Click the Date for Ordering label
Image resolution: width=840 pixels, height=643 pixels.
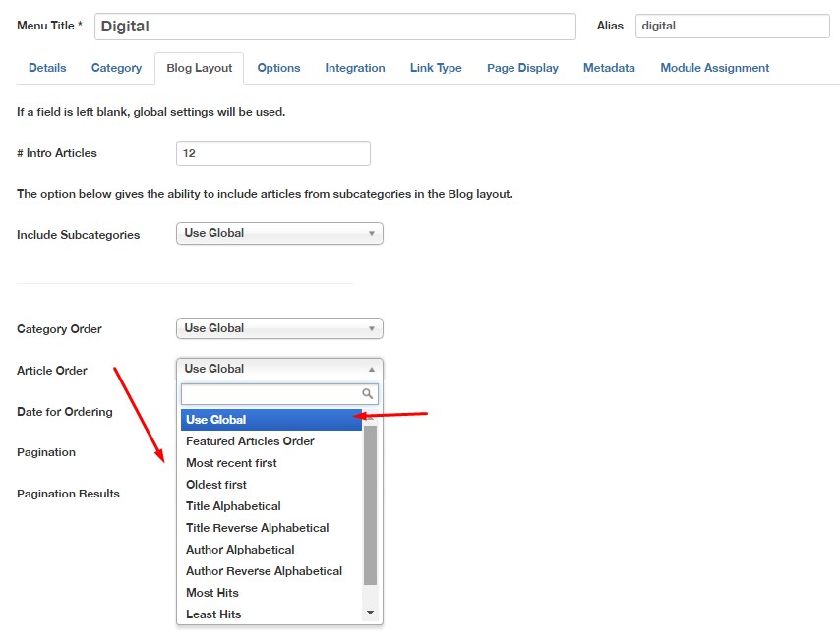point(65,412)
